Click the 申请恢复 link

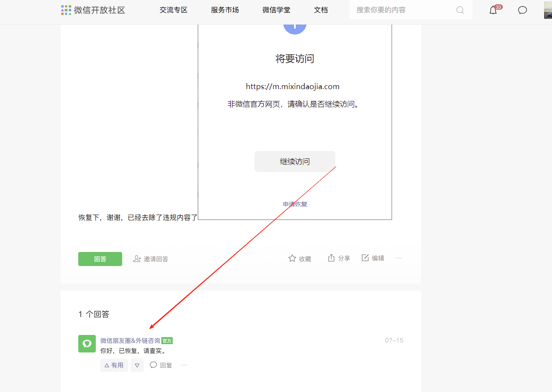coord(295,204)
